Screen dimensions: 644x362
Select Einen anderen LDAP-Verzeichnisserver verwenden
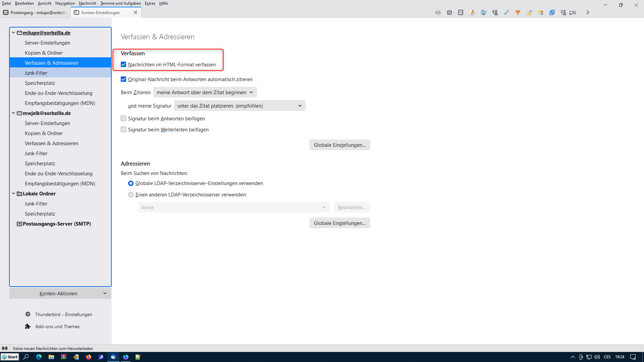point(131,195)
